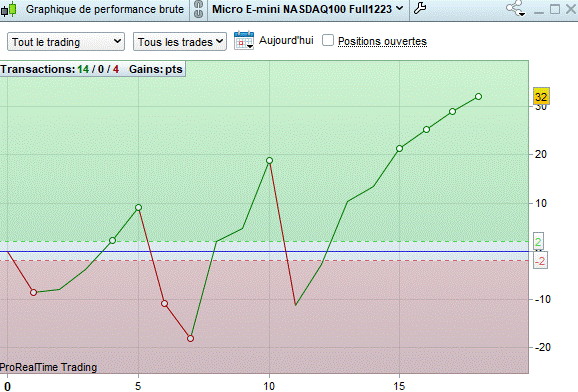This screenshot has width=578, height=392.
Task: Toggle the chain link group icon
Action: pos(199,9)
